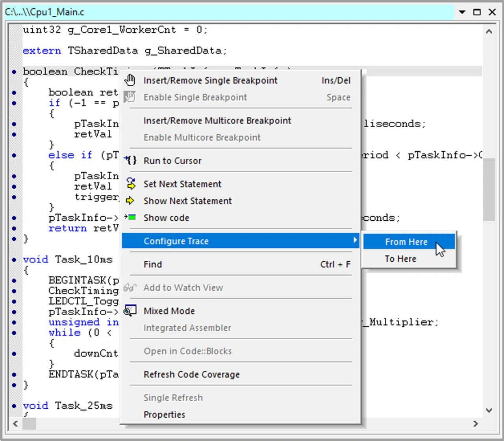Open Properties from the context menu
Viewport: 504px width, 441px height.
tap(164, 415)
